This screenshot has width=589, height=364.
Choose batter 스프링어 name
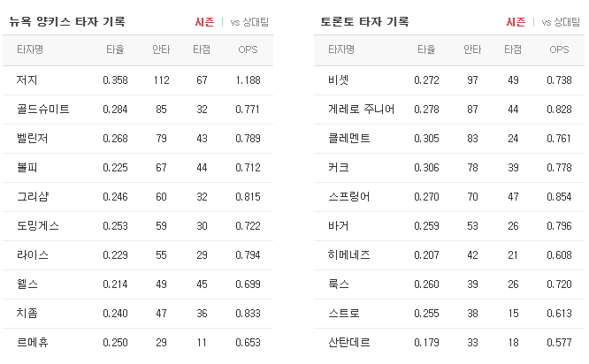349,197
